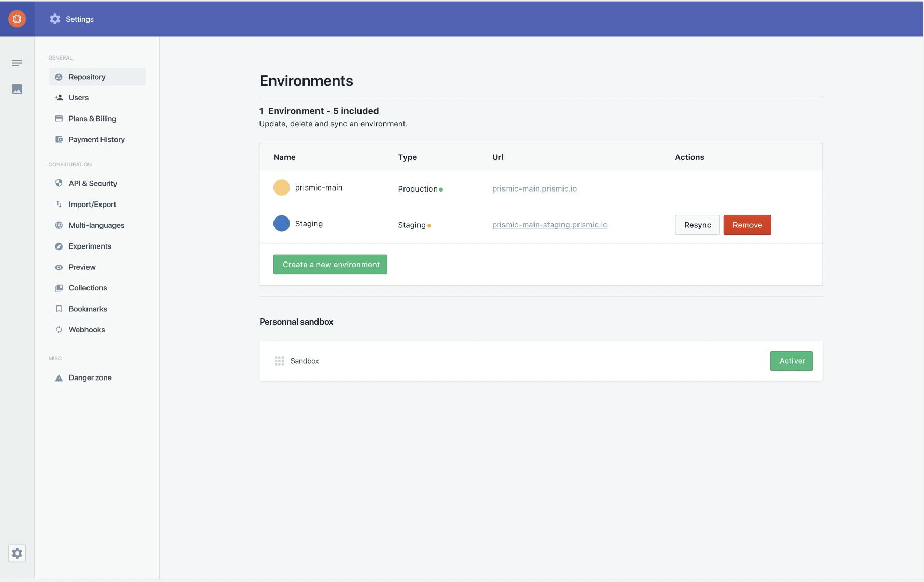
Task: Click the Danger zone warning triangle icon
Action: point(59,378)
